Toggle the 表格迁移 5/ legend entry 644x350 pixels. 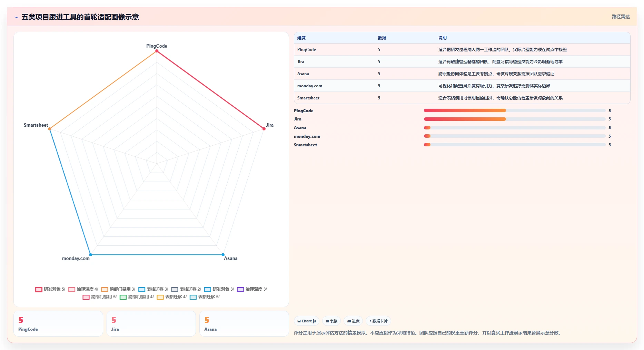[205, 297]
